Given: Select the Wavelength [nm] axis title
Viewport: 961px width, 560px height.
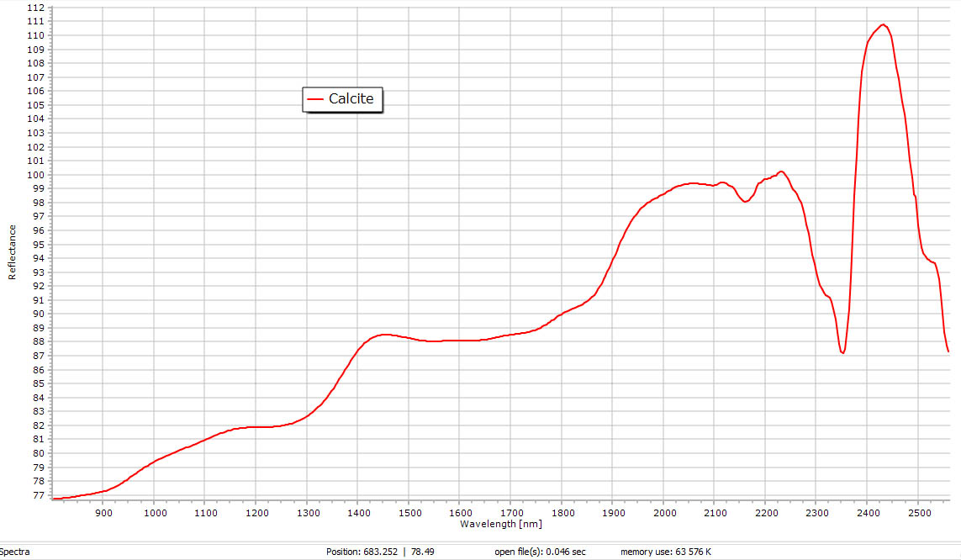Looking at the screenshot, I should 500,524.
